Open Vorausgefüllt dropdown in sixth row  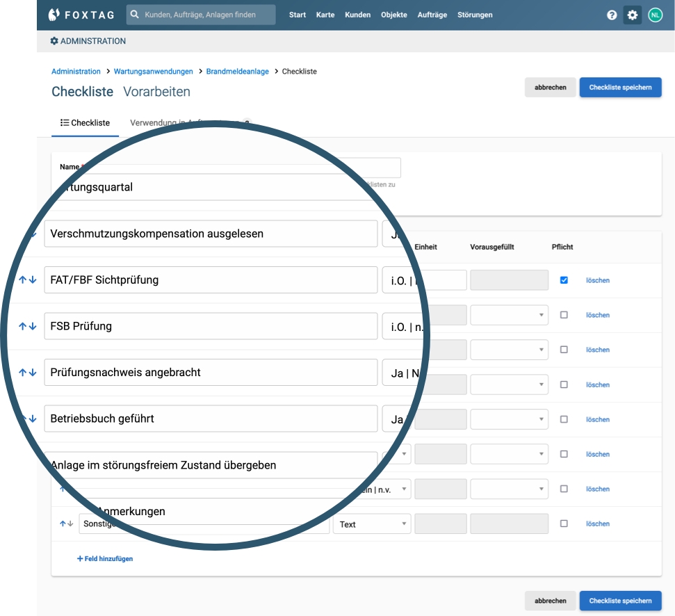(510, 454)
